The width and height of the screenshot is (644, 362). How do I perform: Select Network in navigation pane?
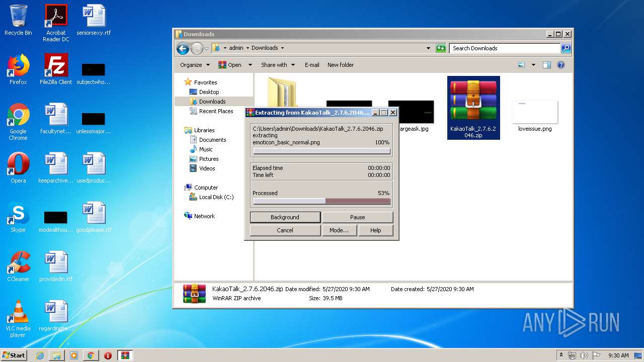click(x=204, y=216)
